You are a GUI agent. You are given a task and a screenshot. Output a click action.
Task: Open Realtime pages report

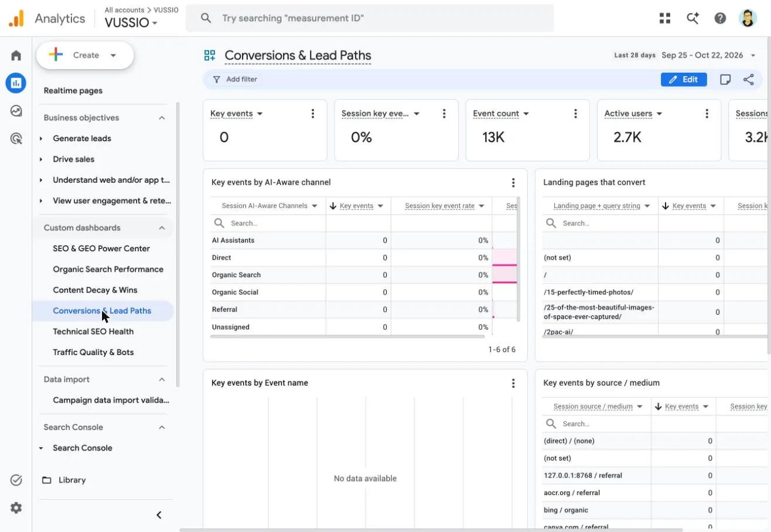(73, 91)
